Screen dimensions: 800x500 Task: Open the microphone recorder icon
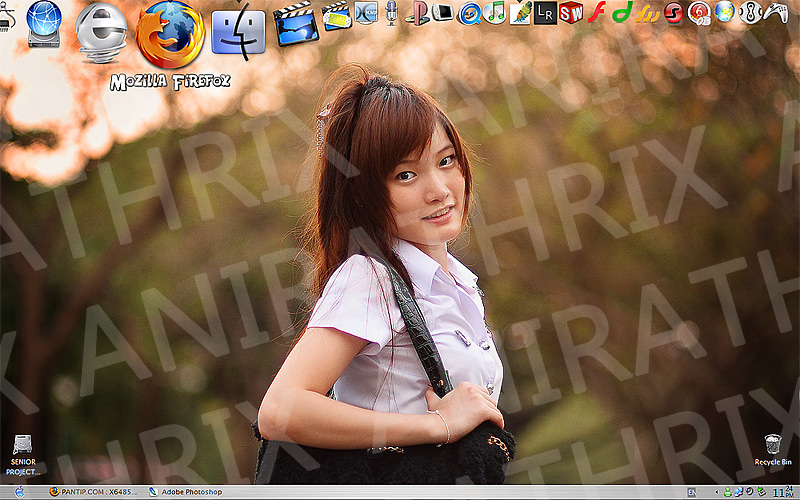(391, 13)
